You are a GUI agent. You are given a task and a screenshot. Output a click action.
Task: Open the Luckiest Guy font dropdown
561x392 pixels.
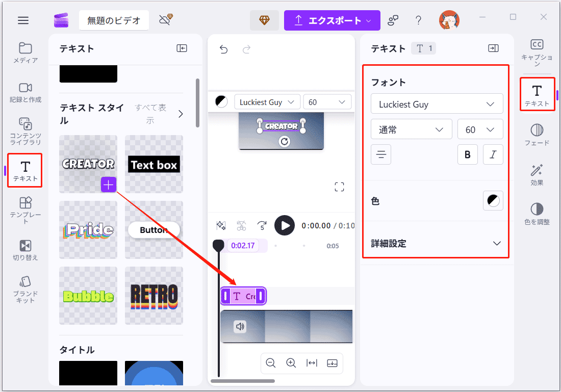[437, 103]
